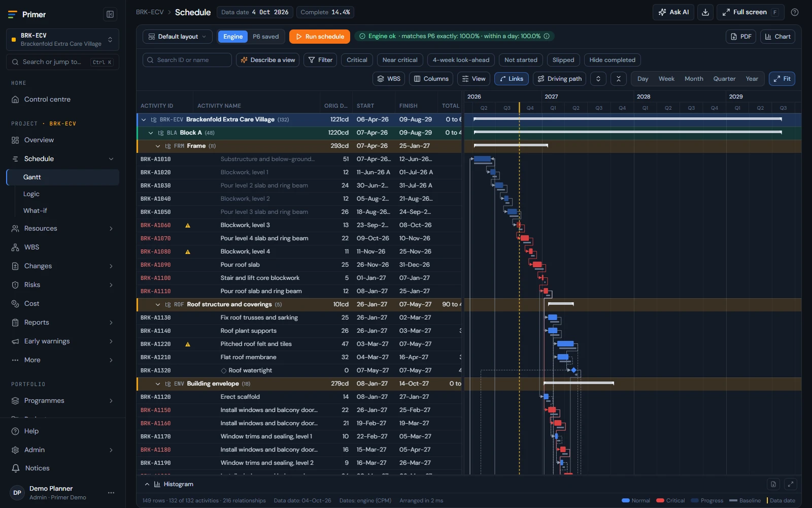This screenshot has width=812, height=508.
Task: Click warning icon on BRK-A1060 row
Action: [188, 225]
